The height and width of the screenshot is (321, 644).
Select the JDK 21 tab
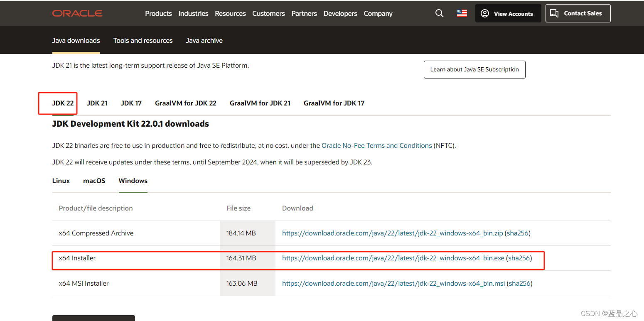click(97, 103)
